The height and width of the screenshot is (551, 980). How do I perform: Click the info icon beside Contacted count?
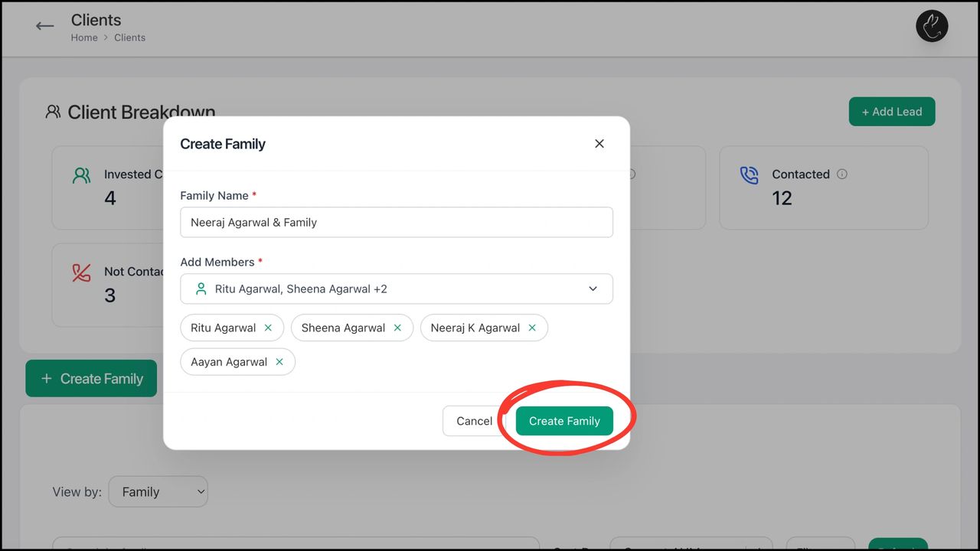(x=842, y=174)
